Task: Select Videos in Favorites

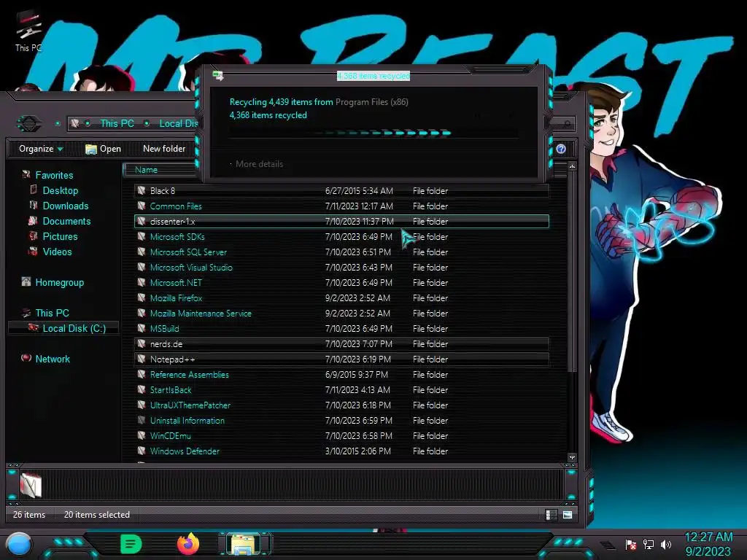Action: point(57,252)
